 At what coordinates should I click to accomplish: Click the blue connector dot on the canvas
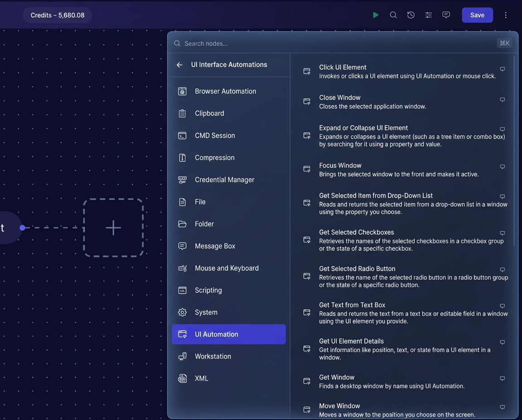tap(22, 228)
